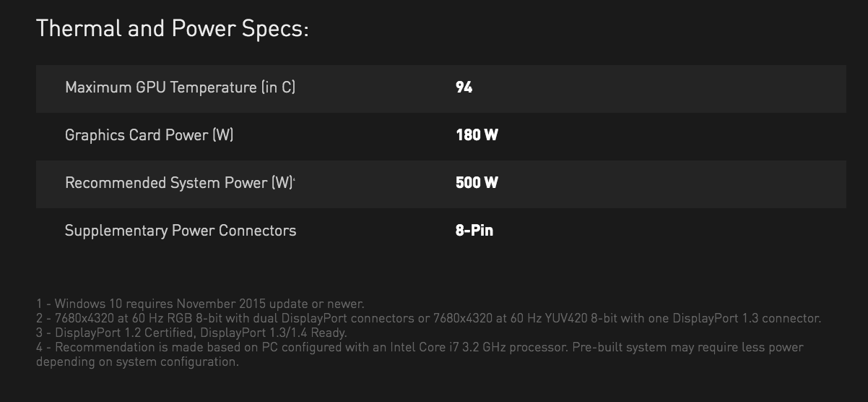Select the Graphics Card Power label
The width and height of the screenshot is (868, 402).
(x=149, y=135)
